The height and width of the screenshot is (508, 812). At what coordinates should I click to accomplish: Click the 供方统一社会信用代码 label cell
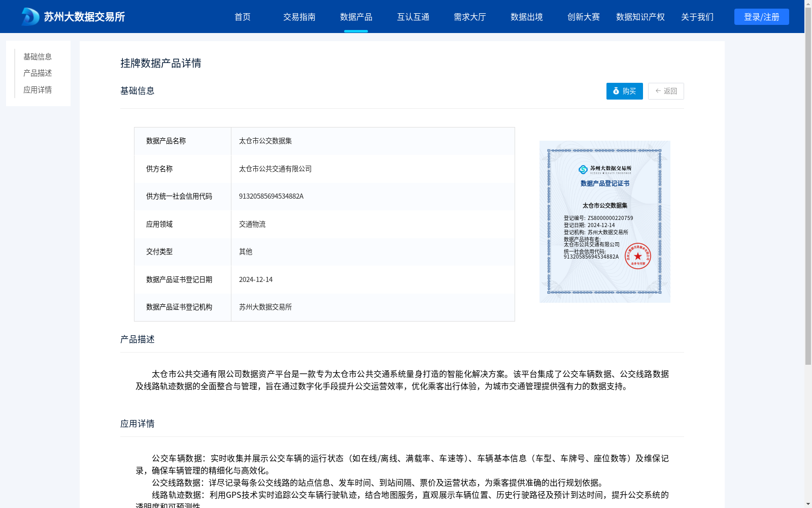(183, 197)
